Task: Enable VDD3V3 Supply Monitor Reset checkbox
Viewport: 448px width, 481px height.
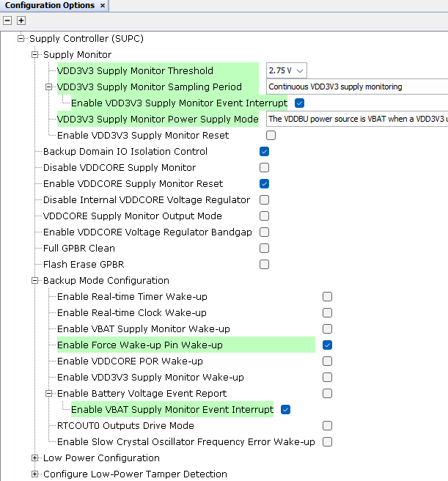Action: coord(271,135)
